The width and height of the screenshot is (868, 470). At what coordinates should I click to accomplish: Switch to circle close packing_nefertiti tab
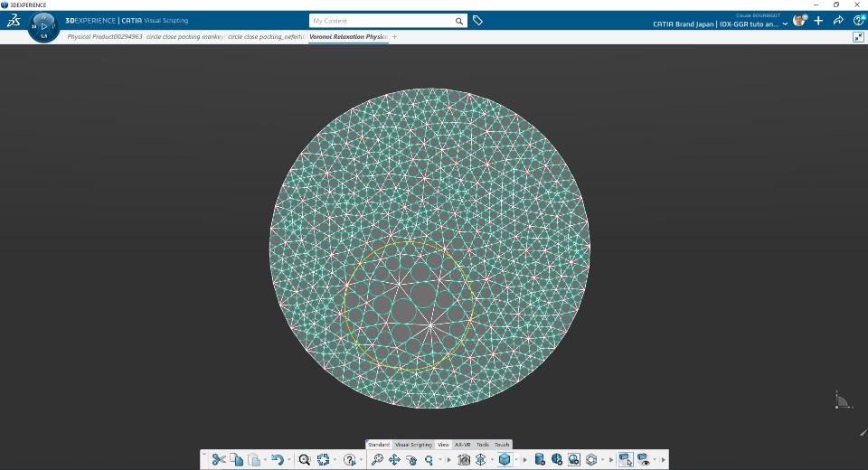[266, 36]
